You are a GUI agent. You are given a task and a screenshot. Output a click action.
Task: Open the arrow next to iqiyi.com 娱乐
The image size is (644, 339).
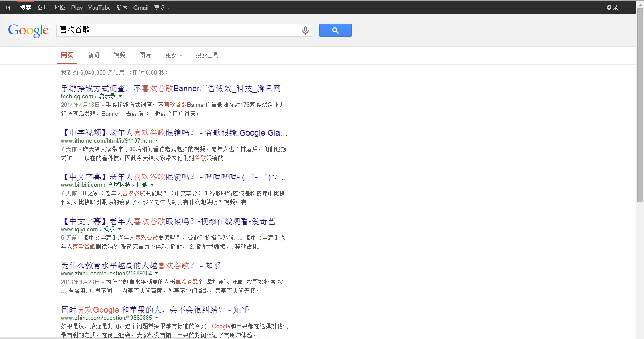[x=119, y=229]
